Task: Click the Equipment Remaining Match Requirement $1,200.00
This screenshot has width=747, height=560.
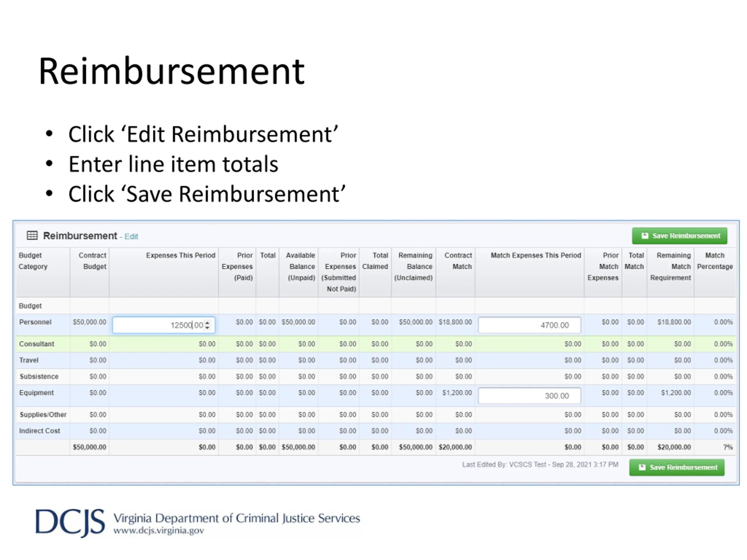Action: (676, 393)
